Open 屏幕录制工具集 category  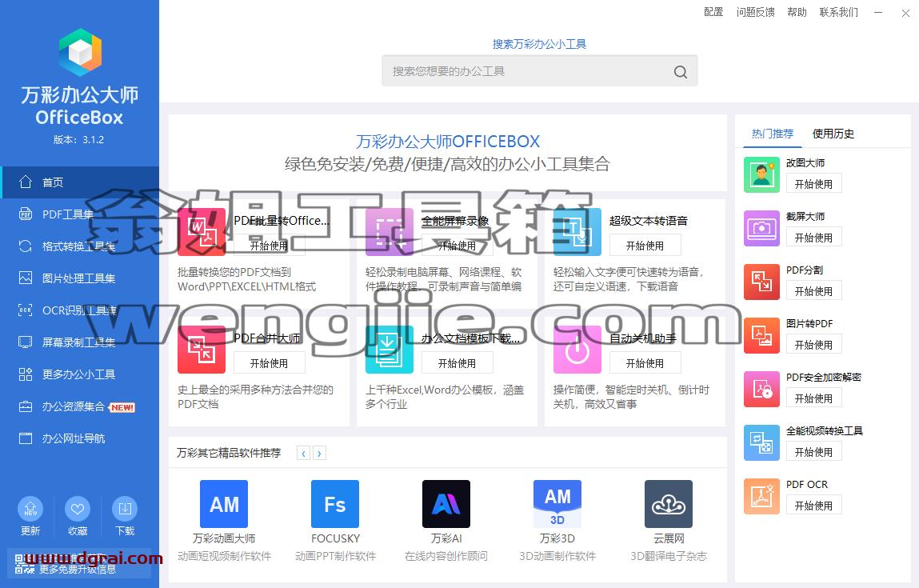[80, 342]
